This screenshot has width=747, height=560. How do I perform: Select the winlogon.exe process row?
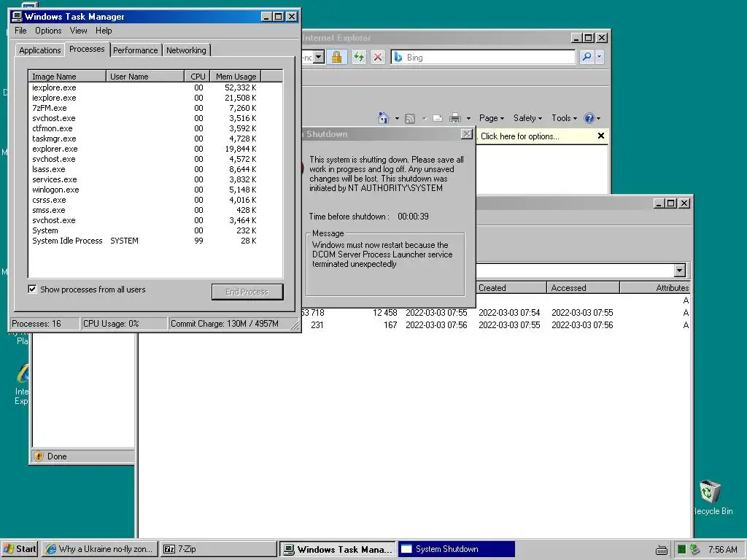click(155, 190)
